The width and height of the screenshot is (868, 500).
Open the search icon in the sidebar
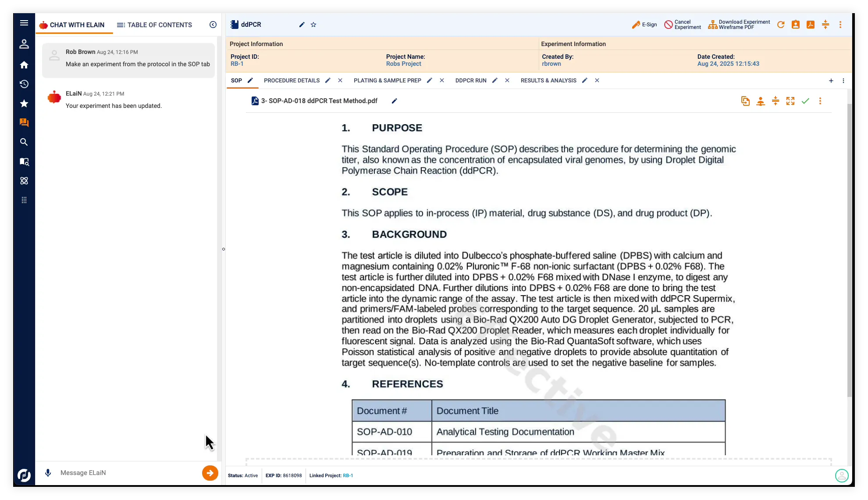click(24, 142)
